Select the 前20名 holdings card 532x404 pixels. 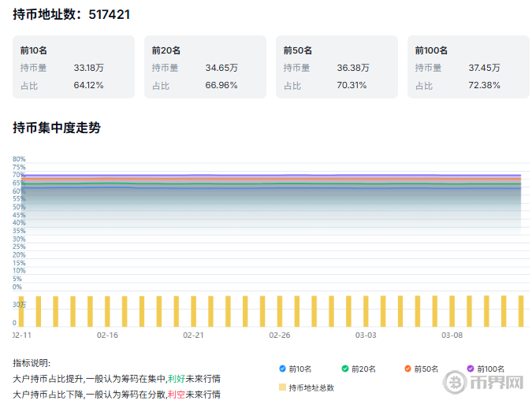pos(205,67)
